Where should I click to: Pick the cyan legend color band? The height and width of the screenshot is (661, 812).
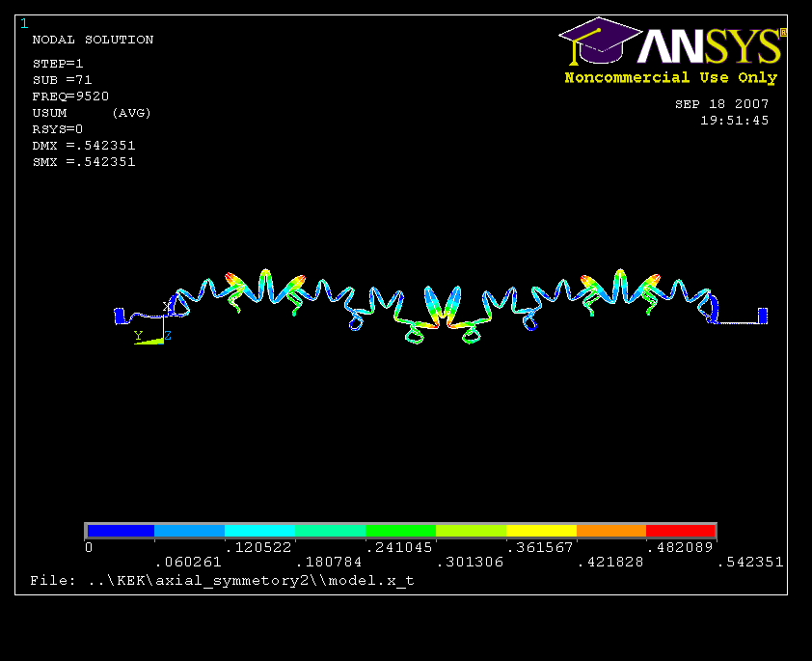pyautogui.click(x=259, y=531)
